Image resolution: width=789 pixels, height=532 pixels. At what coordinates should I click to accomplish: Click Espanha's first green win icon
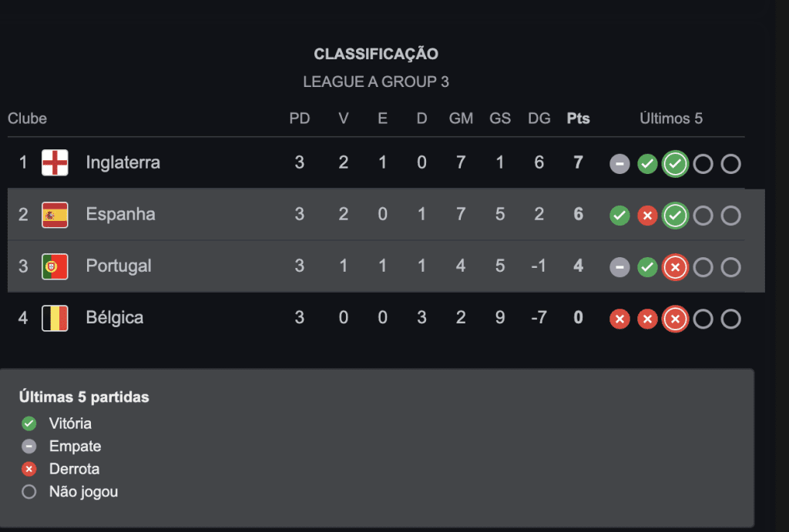[x=619, y=216]
